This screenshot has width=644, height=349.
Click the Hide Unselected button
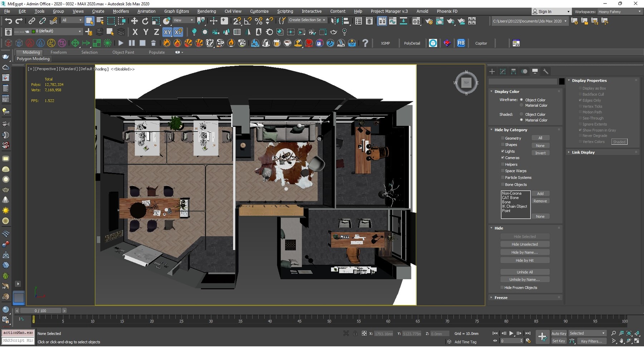click(x=525, y=244)
